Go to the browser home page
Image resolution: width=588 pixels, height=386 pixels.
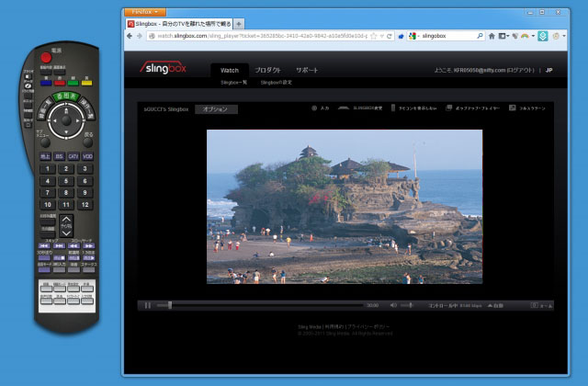point(492,36)
